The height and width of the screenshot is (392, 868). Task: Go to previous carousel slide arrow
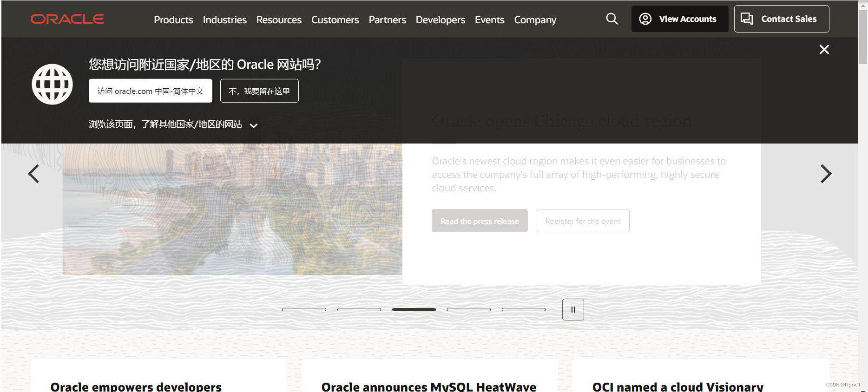click(33, 174)
